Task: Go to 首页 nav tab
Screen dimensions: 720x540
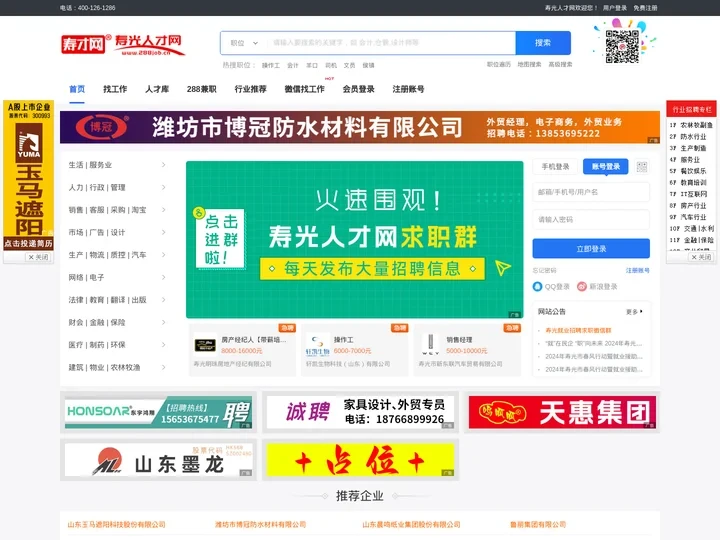Action: pyautogui.click(x=77, y=89)
